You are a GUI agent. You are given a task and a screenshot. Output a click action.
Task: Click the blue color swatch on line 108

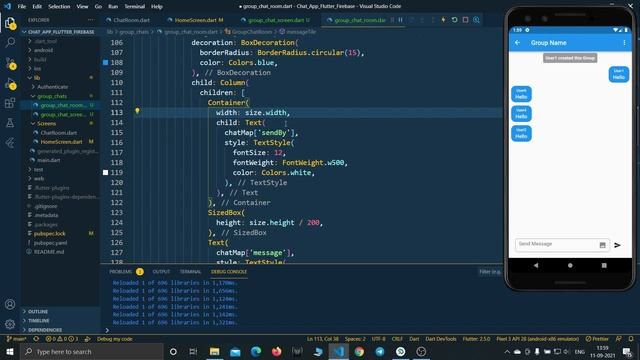[105, 62]
